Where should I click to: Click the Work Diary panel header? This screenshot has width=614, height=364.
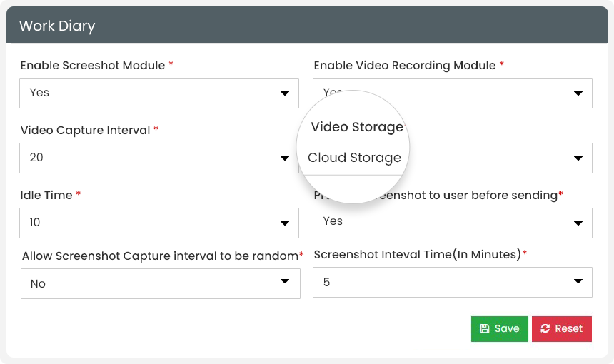coord(307,26)
